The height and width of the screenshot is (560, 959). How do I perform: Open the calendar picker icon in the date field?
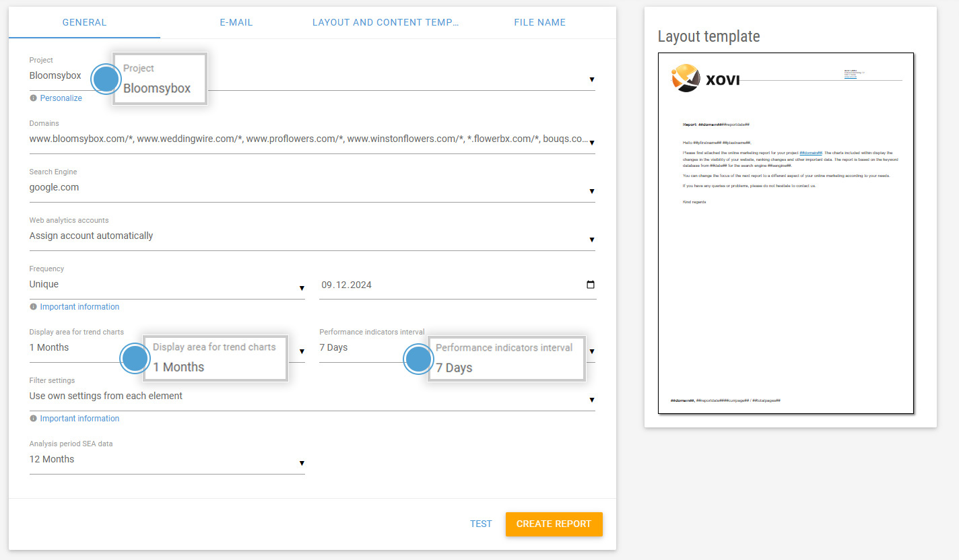pos(591,285)
